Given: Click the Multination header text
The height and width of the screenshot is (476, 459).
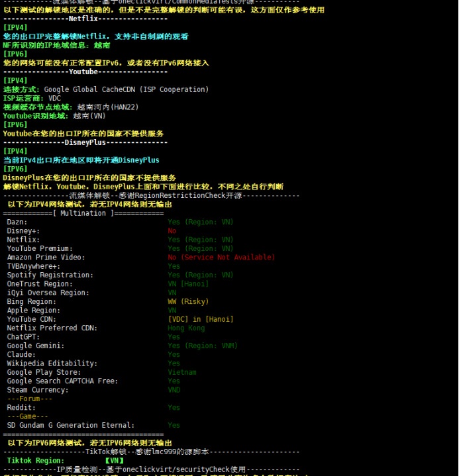Looking at the screenshot, I should (83, 213).
